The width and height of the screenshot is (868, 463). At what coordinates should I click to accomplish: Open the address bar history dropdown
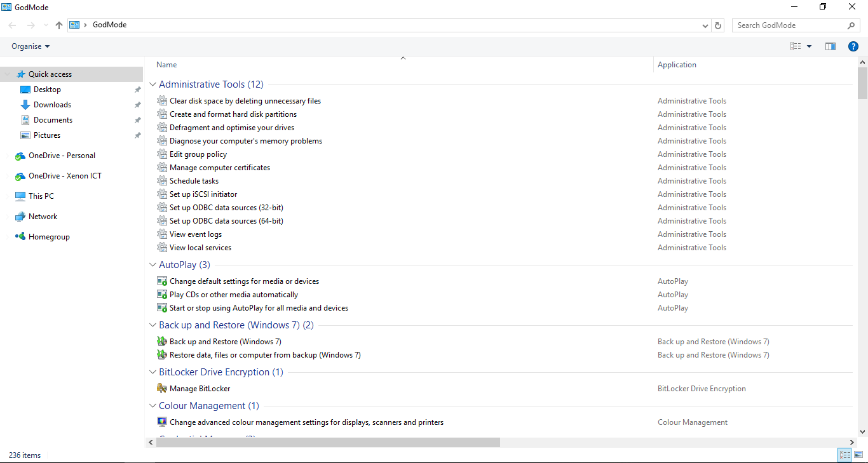point(705,26)
